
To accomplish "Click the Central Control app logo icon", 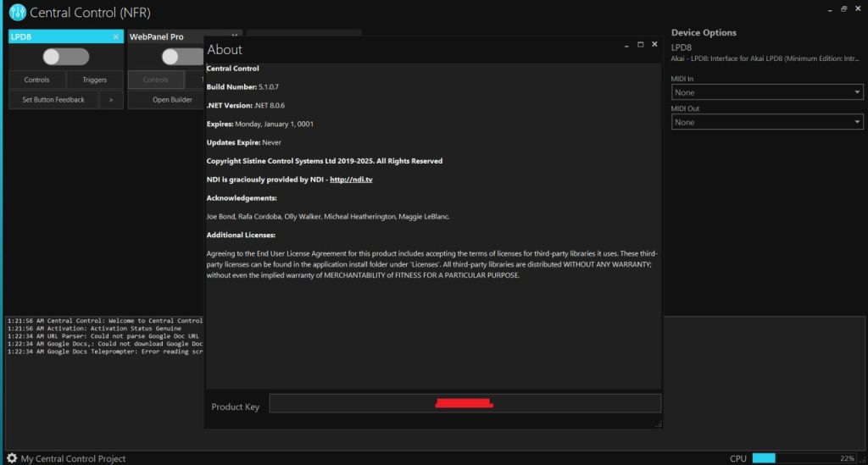I will [17, 12].
